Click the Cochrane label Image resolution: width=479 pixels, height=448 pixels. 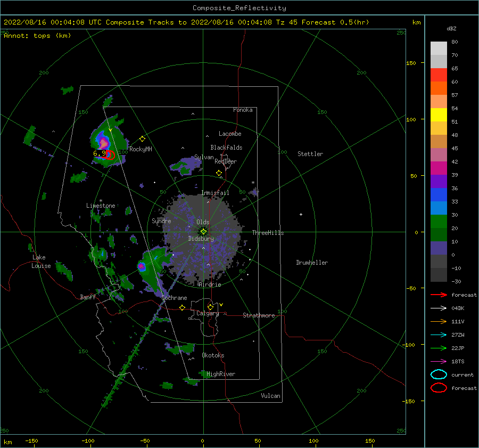tap(174, 298)
